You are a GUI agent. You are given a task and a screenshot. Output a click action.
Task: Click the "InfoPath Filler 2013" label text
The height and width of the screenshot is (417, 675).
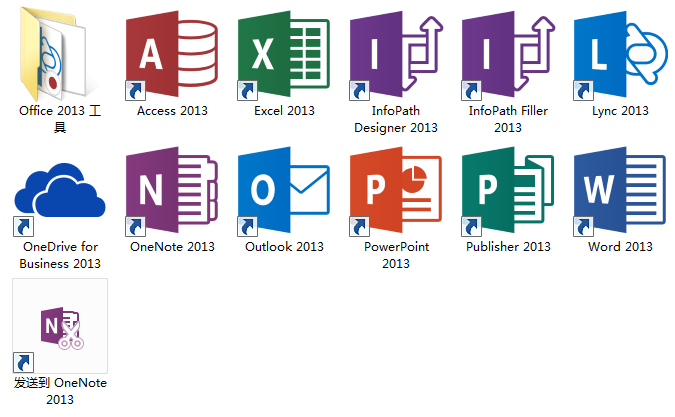point(508,119)
